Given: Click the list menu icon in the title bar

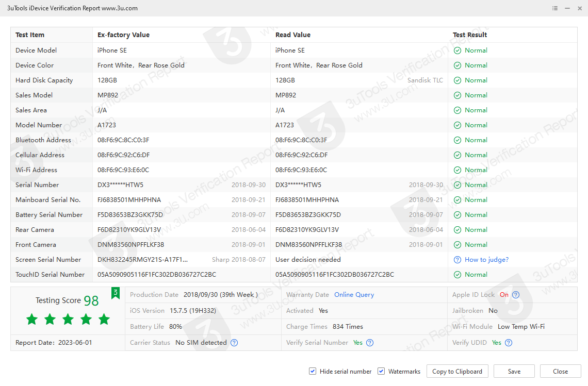Looking at the screenshot, I should click(x=554, y=8).
